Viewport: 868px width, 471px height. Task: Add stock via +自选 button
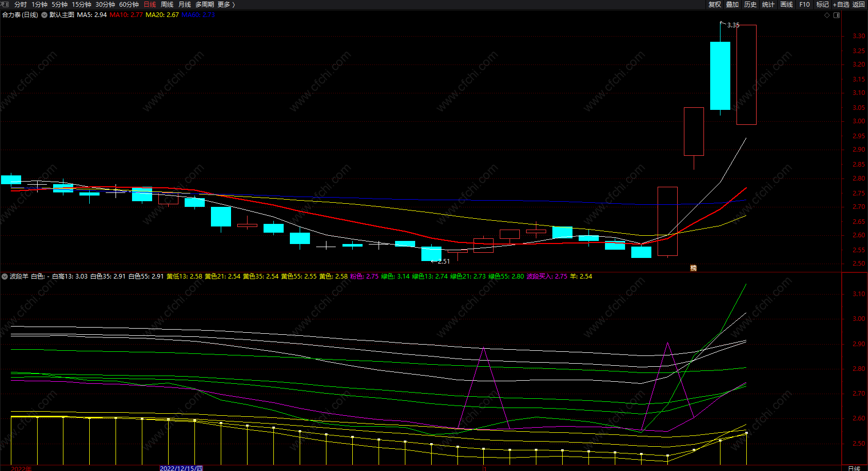(x=841, y=4)
